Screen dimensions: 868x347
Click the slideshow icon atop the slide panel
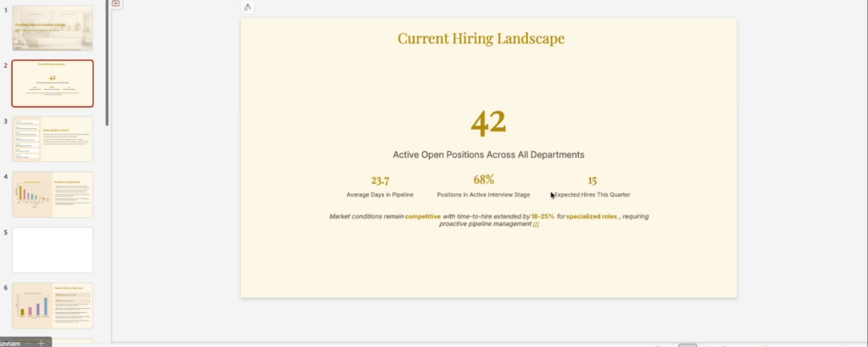[x=116, y=3]
